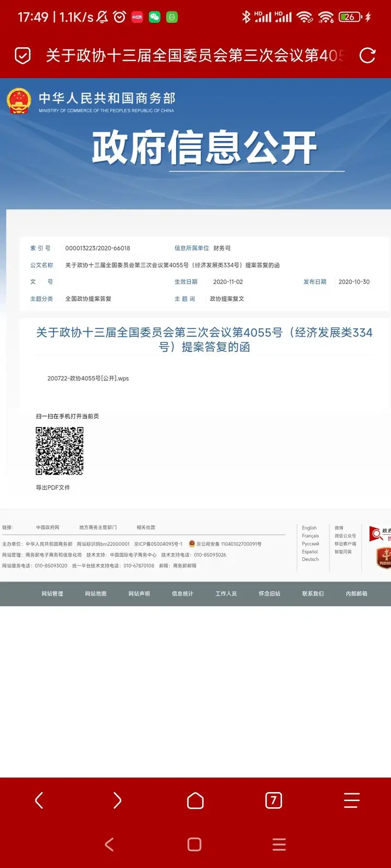Tap the QR code image

coord(60,451)
